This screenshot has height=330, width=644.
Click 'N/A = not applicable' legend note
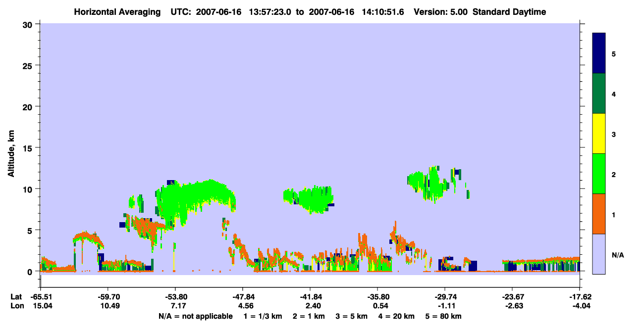coord(195,316)
